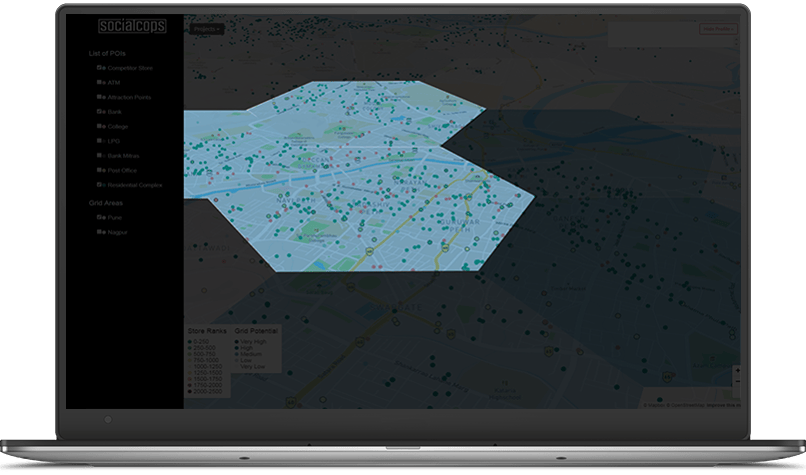Enable the Attraction Points checkbox
The height and width of the screenshot is (475, 806).
100,97
